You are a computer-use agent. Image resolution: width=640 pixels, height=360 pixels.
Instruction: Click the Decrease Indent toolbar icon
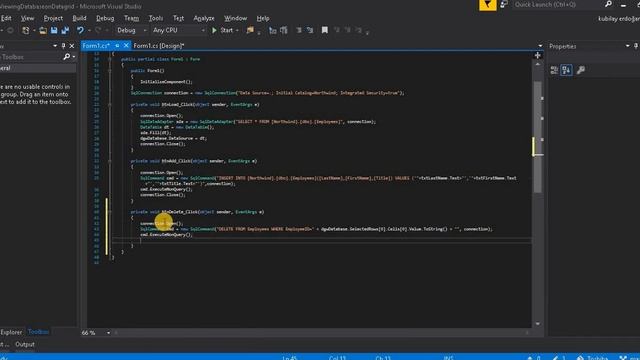pyautogui.click(x=299, y=30)
